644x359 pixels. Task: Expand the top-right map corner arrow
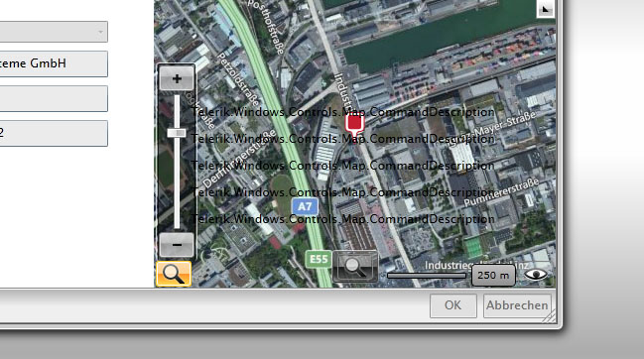pos(546,8)
